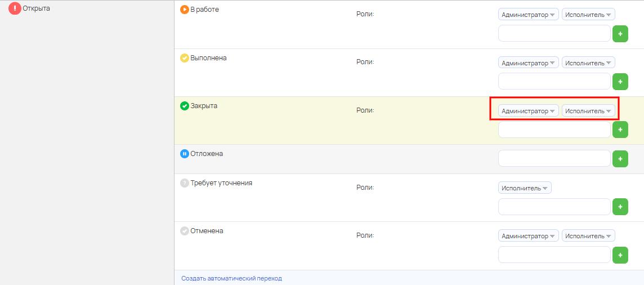Click the green Закрыта status icon
The width and height of the screenshot is (644, 285).
tap(184, 106)
